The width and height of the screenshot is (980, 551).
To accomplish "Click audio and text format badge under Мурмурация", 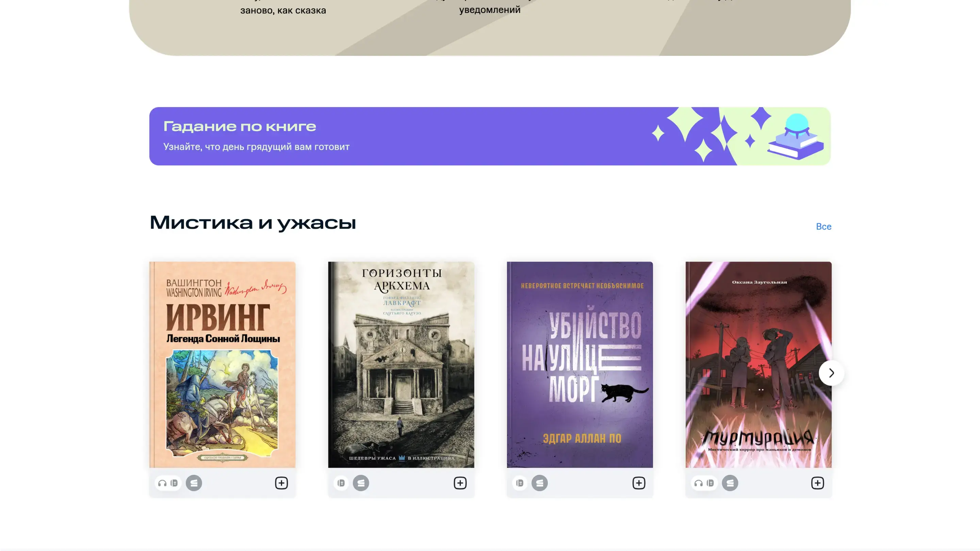I will coord(704,483).
